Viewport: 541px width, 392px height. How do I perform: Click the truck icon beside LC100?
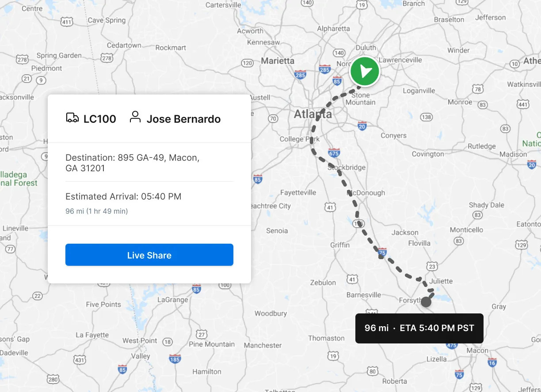(x=72, y=118)
